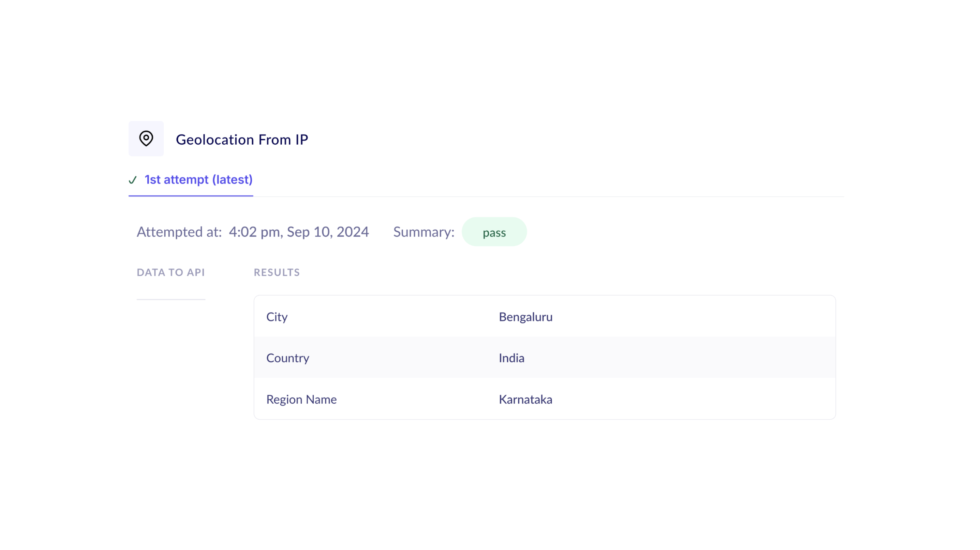This screenshot has height=550, width=980.
Task: Click the location pin icon
Action: (x=146, y=139)
